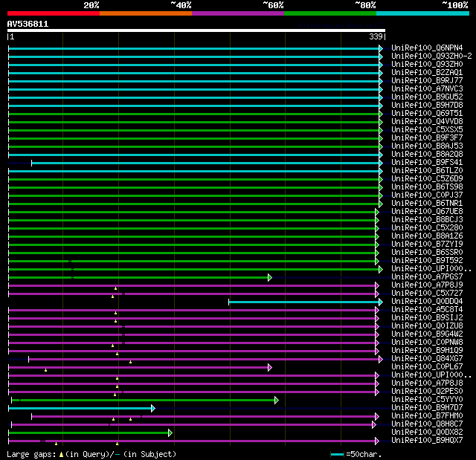This screenshot has width=476, height=460.
Task: Click the arrowhead ending the C0PL67 alignment
Action: (269, 368)
